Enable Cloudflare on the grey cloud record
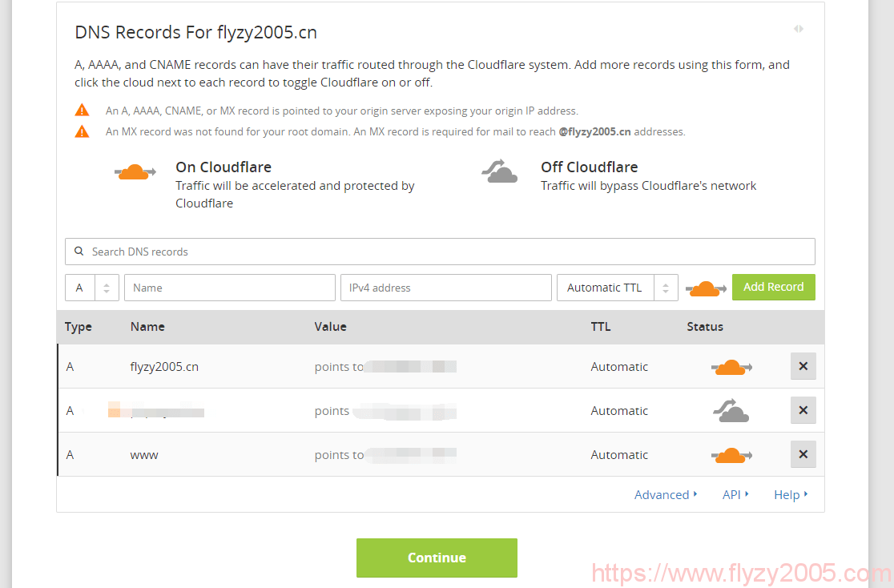This screenshot has height=588, width=894. pyautogui.click(x=731, y=411)
